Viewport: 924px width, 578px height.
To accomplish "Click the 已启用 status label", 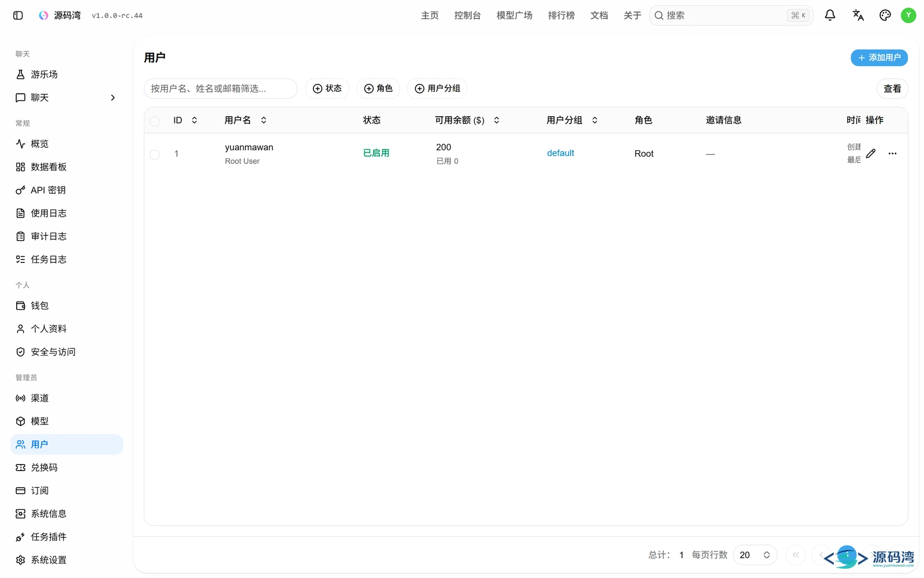I will (x=376, y=153).
